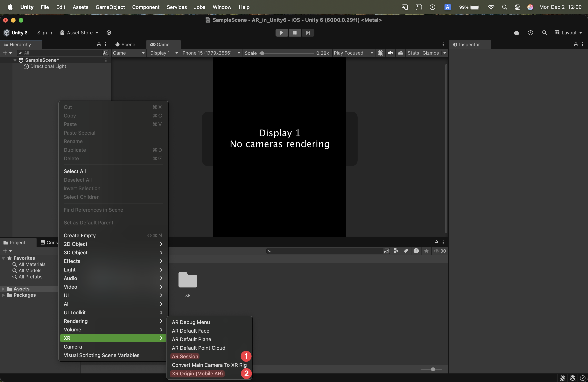Open the Layout dropdown
Viewport: 588px width, 382px height.
(568, 33)
